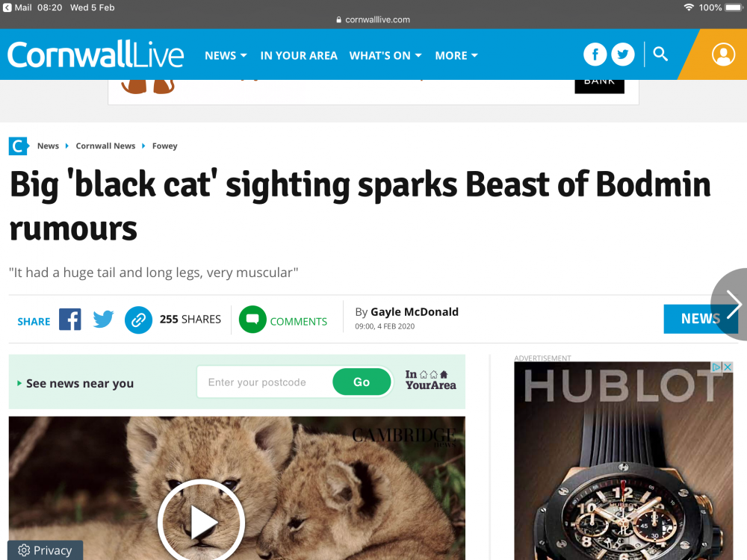Expand the WHAT'S ON dropdown menu
Viewport: 747px width, 560px height.
point(385,56)
